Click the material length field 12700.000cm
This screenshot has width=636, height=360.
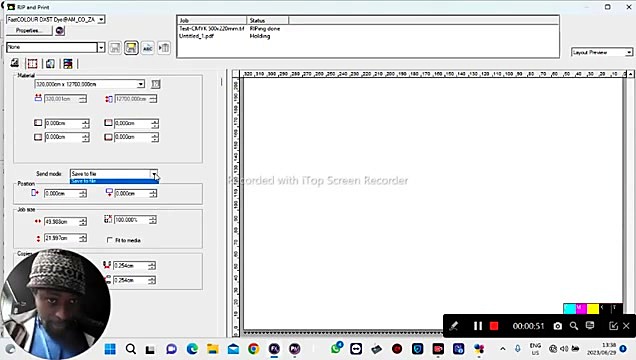132,99
